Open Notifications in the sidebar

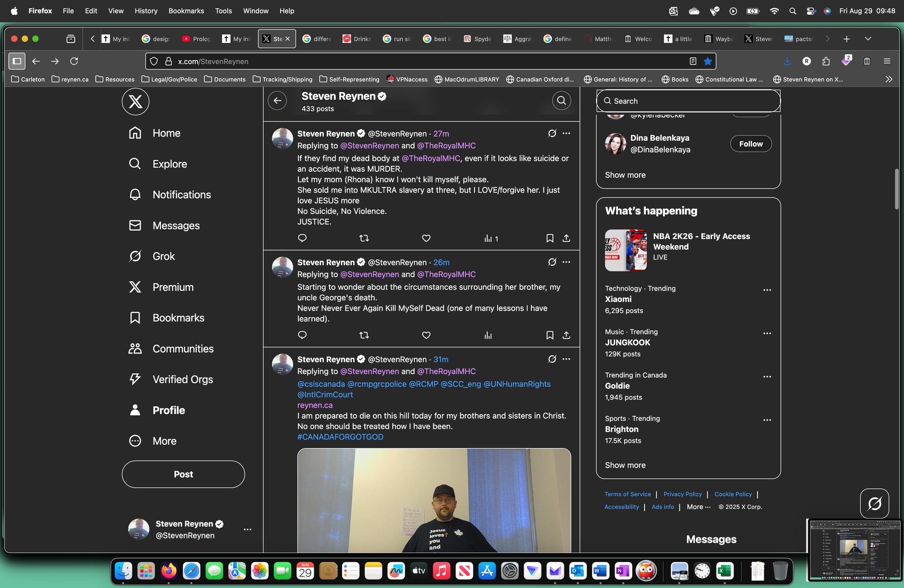pyautogui.click(x=169, y=195)
